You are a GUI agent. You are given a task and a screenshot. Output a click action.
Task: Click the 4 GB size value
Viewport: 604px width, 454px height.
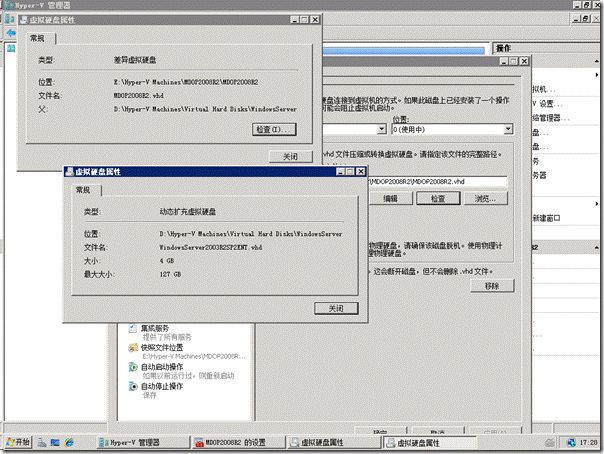tap(167, 261)
